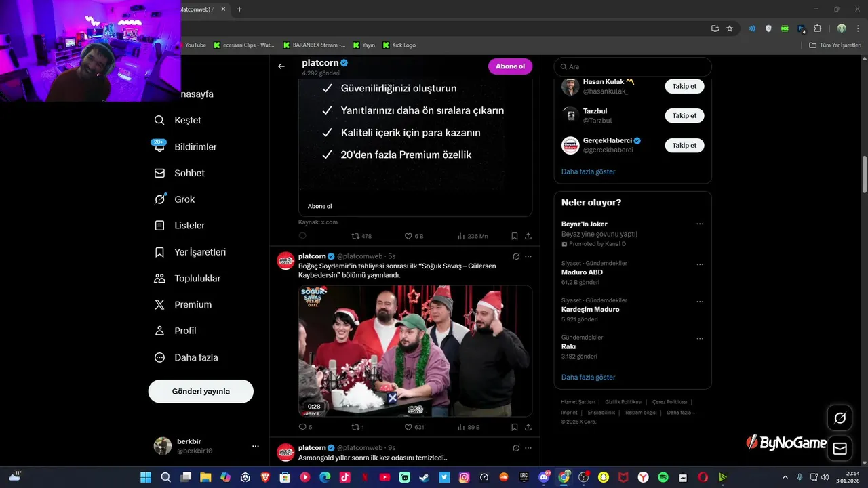This screenshot has width=868, height=488.
Task: Like the post with 6 B likes
Action: coord(414,236)
